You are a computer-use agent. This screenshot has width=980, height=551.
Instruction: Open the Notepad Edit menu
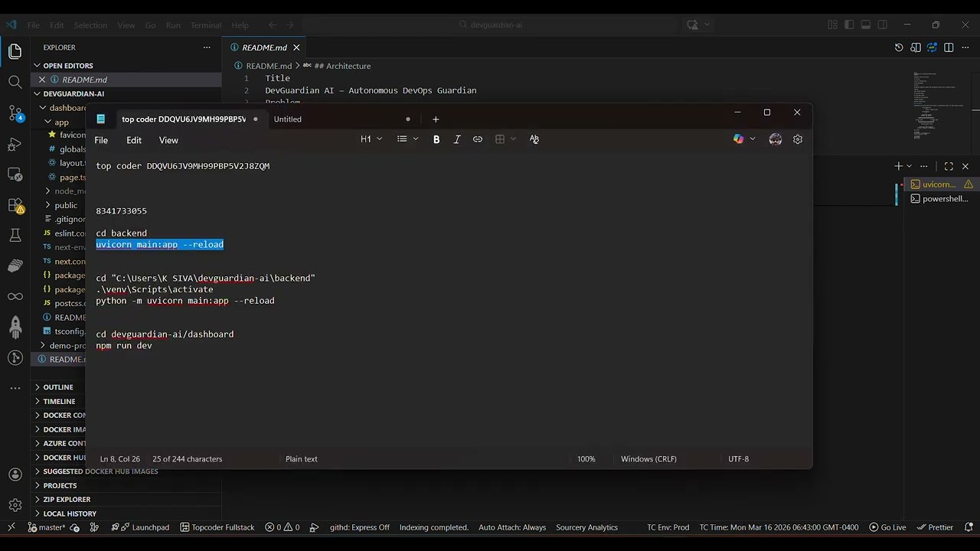[x=134, y=140]
